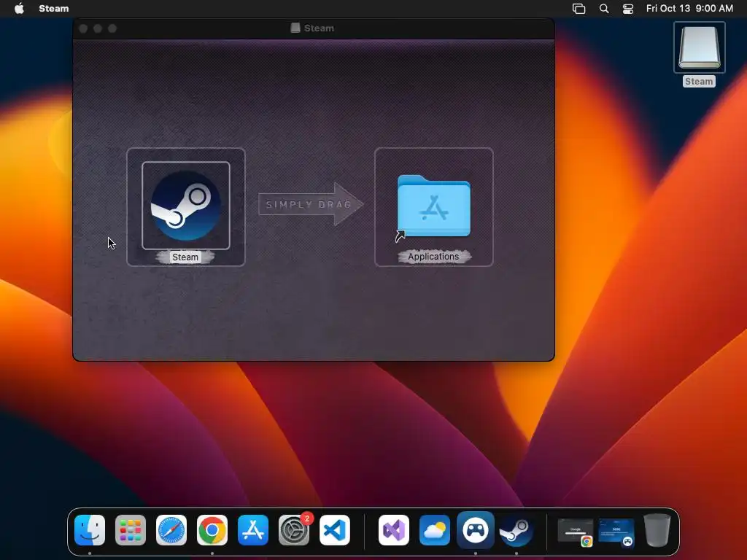Click the Steam label under desktop drive
Image resolution: width=747 pixels, height=560 pixels.
point(699,82)
